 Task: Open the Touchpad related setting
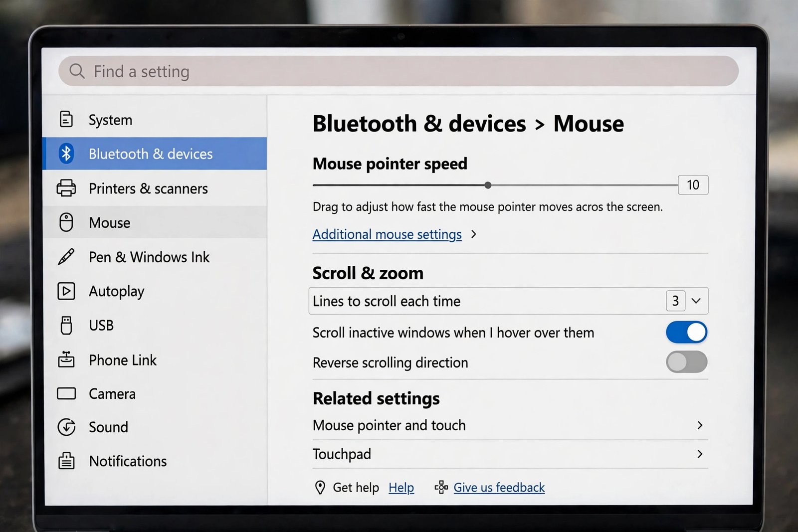[510, 454]
